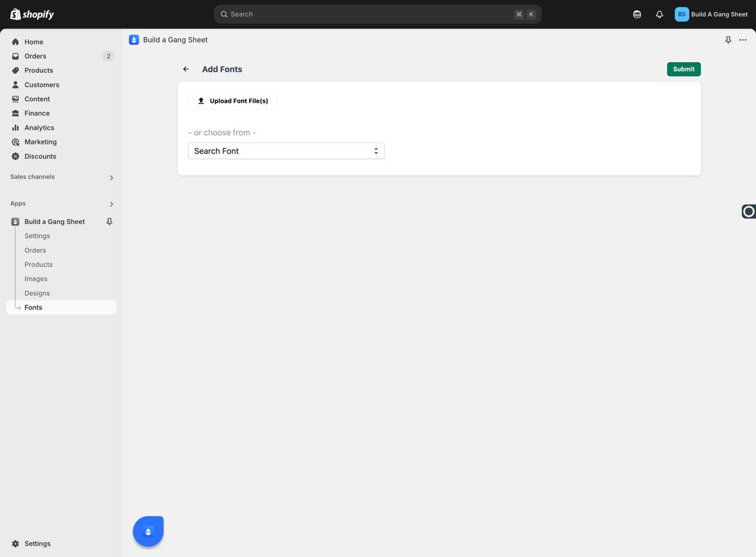Click the Shopify logo

(32, 14)
